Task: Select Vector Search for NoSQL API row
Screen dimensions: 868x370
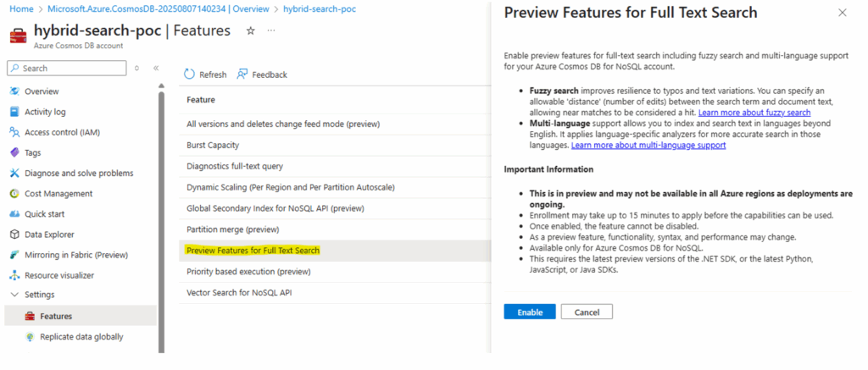Action: [x=335, y=293]
